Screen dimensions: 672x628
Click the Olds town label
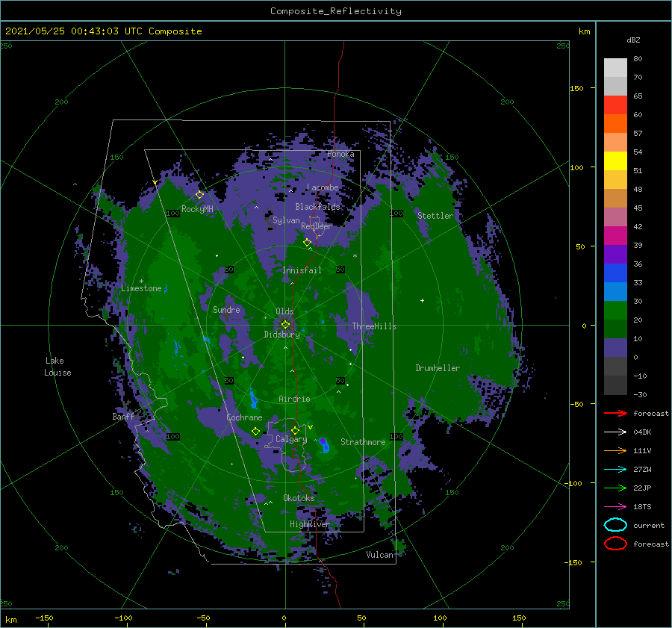point(284,311)
